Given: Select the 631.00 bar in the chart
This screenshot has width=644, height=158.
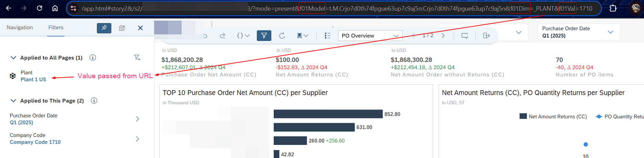Looking at the screenshot, I should click(314, 127).
